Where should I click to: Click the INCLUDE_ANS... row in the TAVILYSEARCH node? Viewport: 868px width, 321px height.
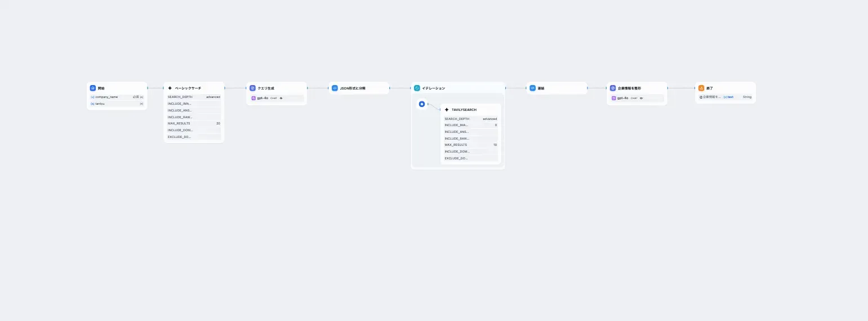[x=470, y=132]
